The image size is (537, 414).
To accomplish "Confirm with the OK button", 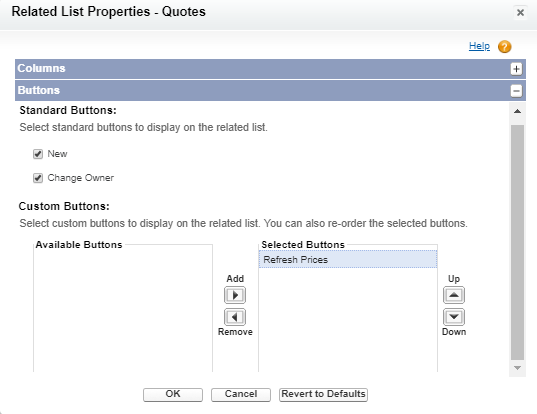I will pyautogui.click(x=173, y=394).
